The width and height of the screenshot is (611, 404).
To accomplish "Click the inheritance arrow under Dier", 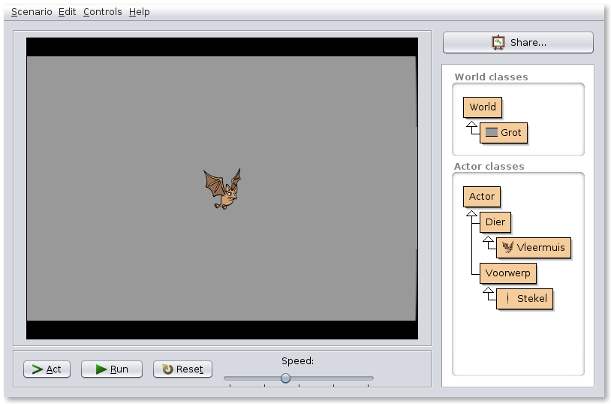I will click(488, 242).
